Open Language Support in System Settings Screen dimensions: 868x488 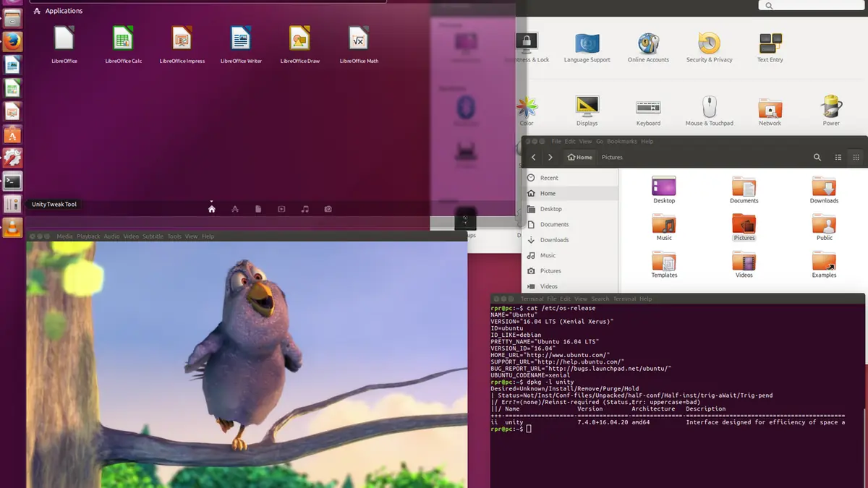[x=587, y=47]
